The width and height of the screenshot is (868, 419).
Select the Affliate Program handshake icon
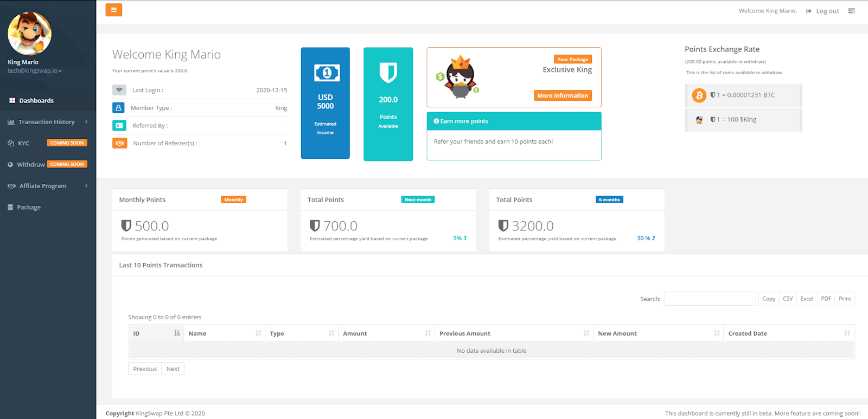pos(11,186)
